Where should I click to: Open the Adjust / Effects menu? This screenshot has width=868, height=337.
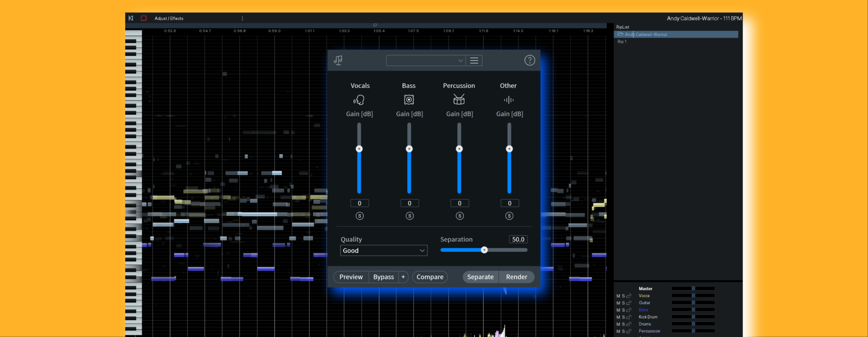click(x=169, y=19)
